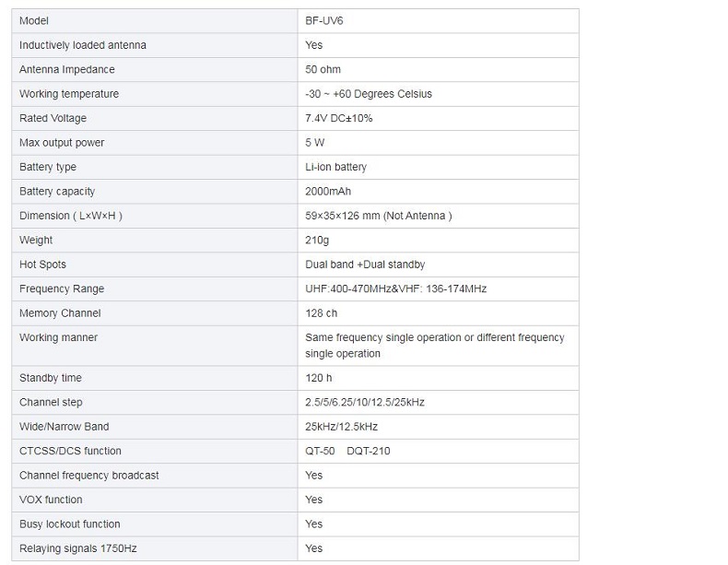The image size is (728, 565).
Task: Click the 50 ohm impedance value
Action: point(323,69)
